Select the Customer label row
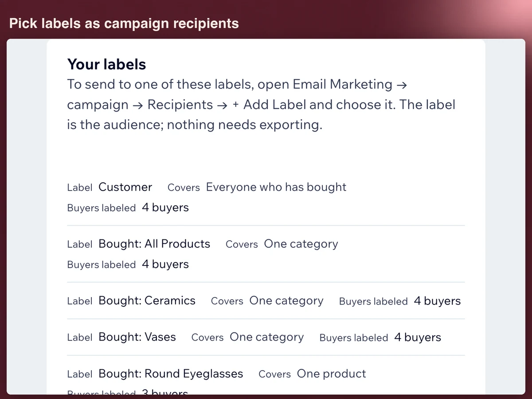Image resolution: width=532 pixels, height=399 pixels. (x=266, y=197)
